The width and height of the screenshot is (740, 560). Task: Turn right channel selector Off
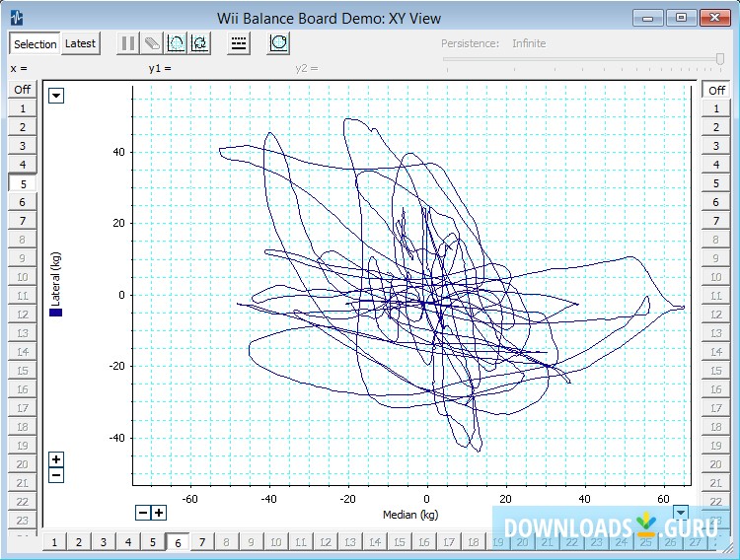716,90
